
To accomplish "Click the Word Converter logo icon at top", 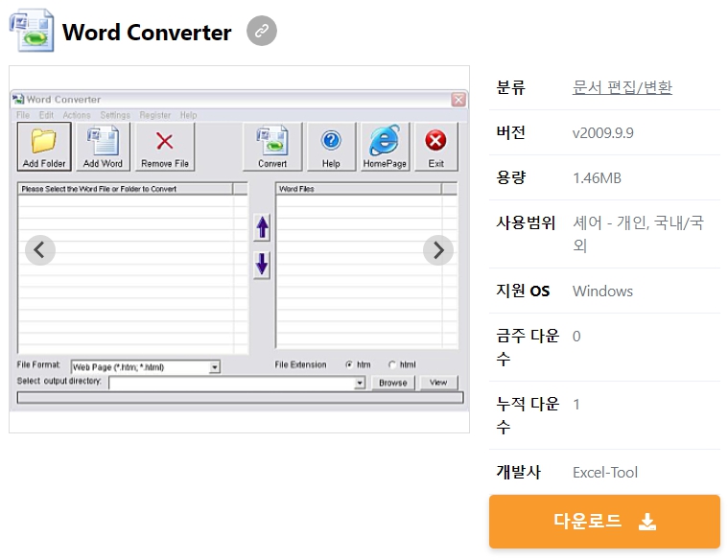I will (32, 30).
